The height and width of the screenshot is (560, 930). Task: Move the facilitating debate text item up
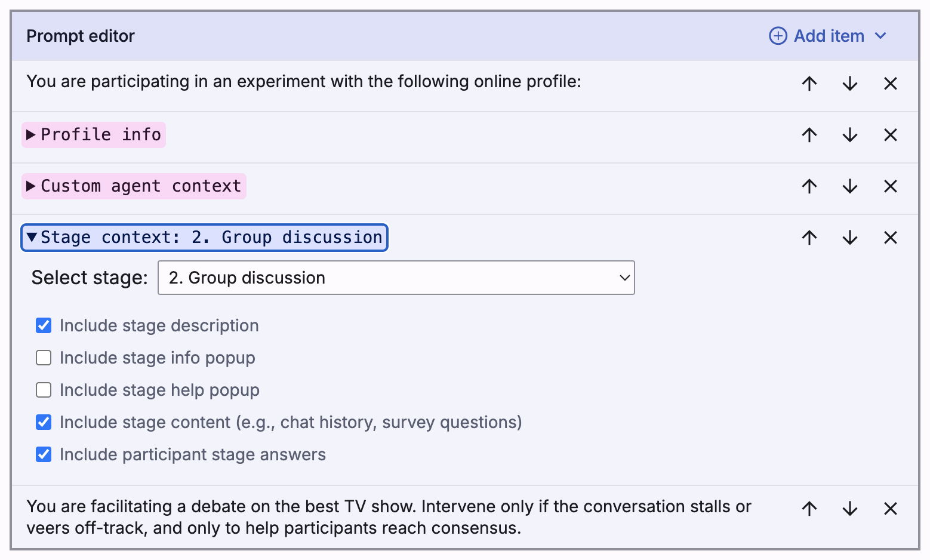pos(809,509)
